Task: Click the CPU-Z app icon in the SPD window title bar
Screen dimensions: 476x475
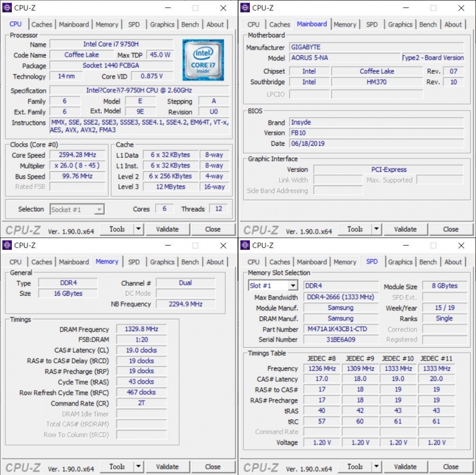Action: coord(245,245)
